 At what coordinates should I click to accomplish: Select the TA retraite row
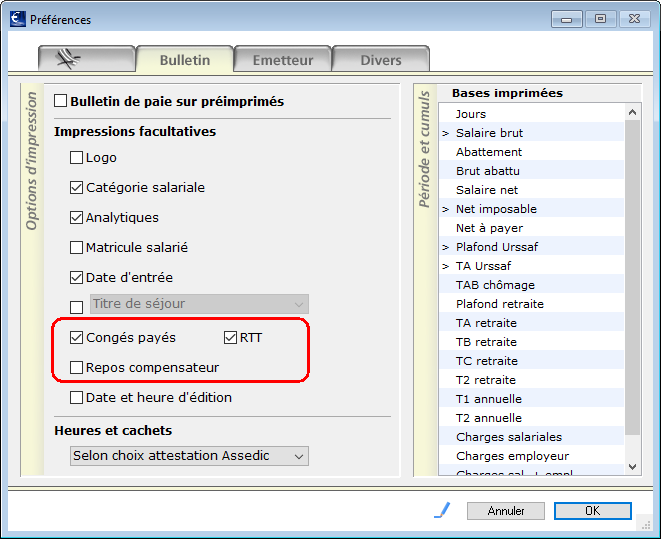click(532, 323)
